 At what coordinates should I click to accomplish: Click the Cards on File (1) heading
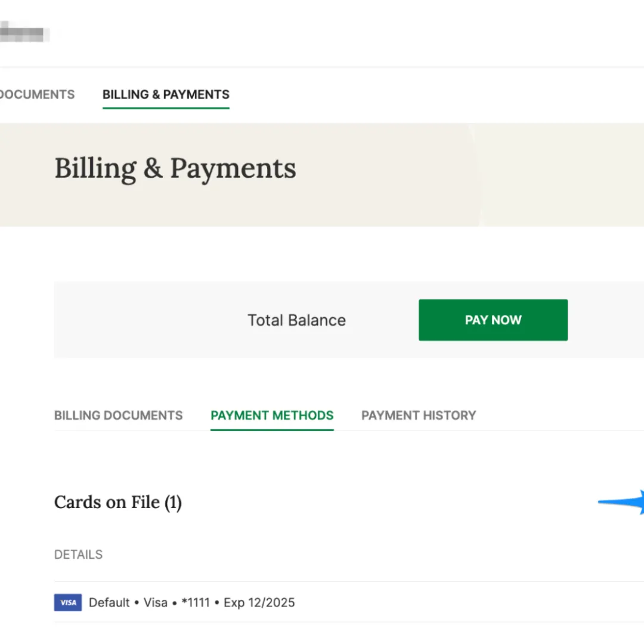click(x=117, y=502)
